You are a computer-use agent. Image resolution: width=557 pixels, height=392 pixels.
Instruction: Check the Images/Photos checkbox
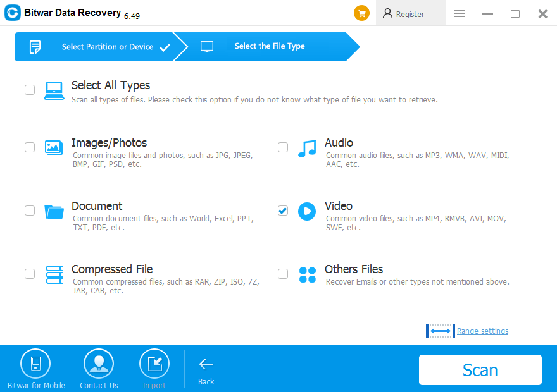[30, 147]
